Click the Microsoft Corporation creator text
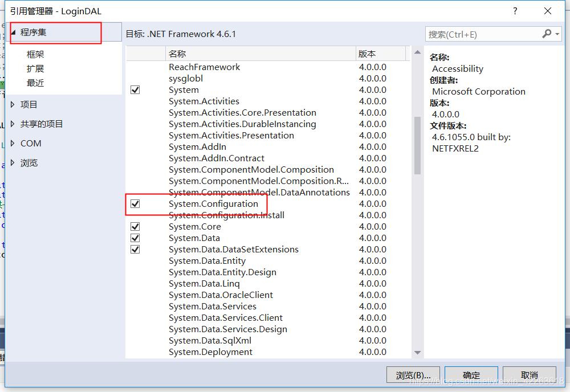 [x=478, y=92]
